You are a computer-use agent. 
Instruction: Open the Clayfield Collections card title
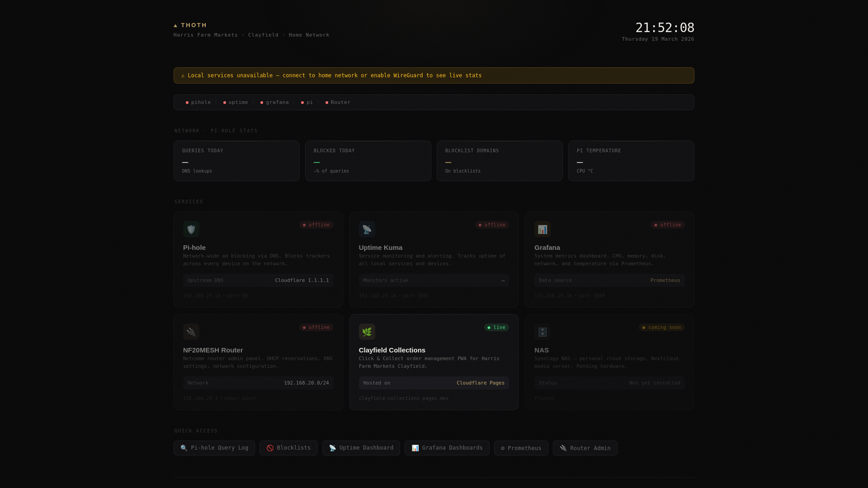click(x=392, y=350)
